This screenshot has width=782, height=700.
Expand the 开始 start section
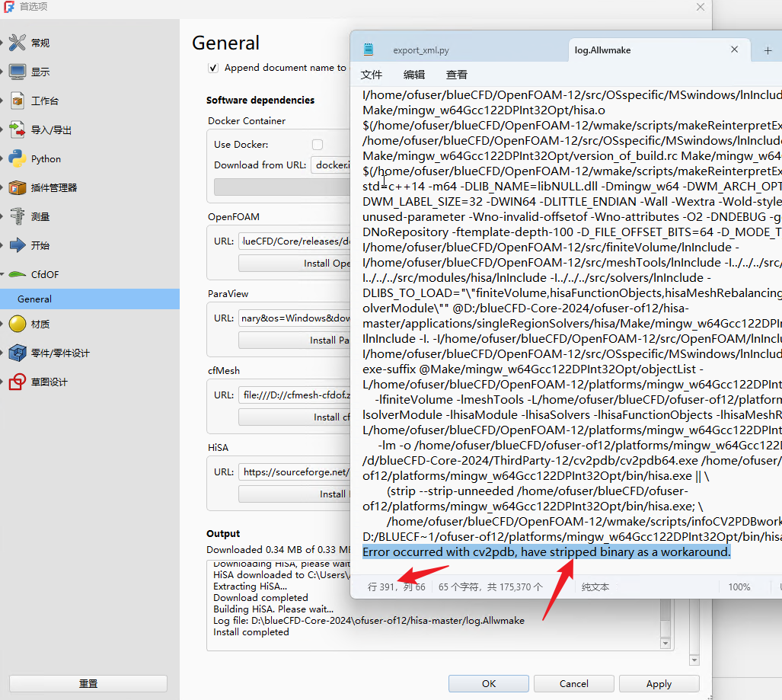click(2, 245)
